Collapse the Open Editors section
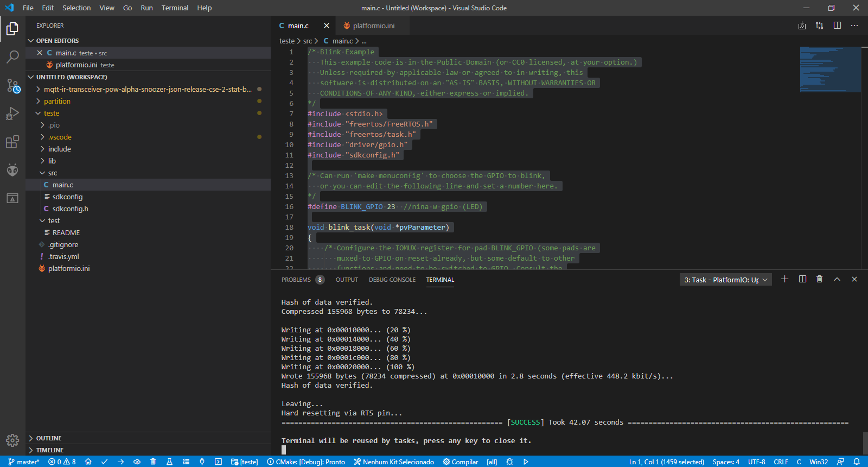Image resolution: width=868 pixels, height=467 pixels. point(148,41)
